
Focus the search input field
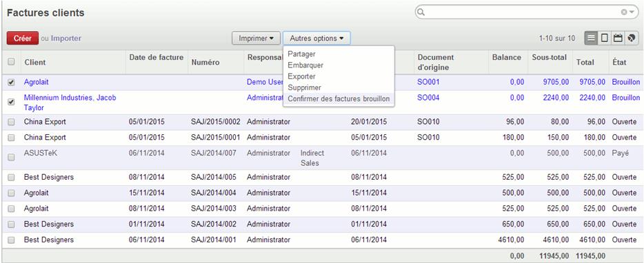pyautogui.click(x=523, y=12)
